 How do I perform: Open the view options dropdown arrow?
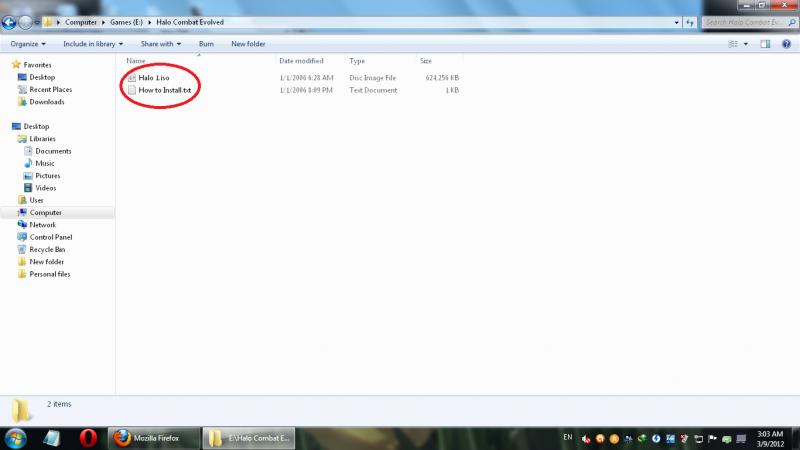745,44
